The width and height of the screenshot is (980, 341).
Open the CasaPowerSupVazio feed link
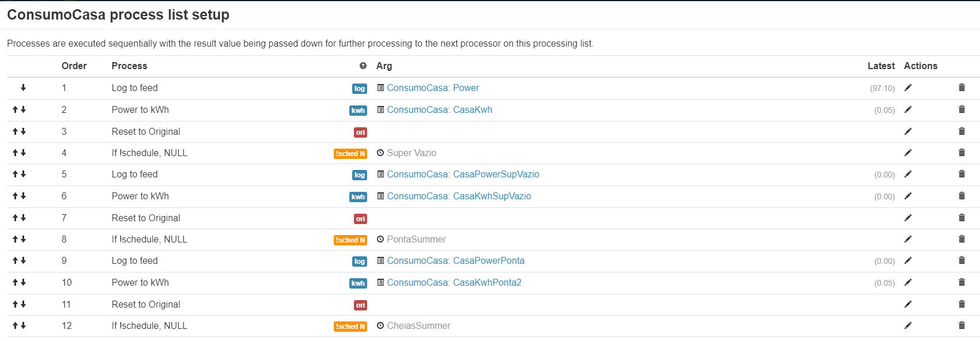coord(463,174)
